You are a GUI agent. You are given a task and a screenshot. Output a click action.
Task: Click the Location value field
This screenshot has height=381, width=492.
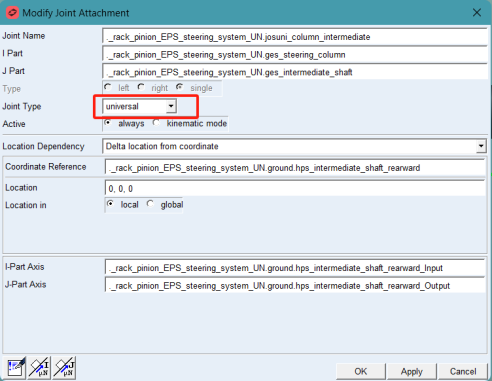coord(295,188)
